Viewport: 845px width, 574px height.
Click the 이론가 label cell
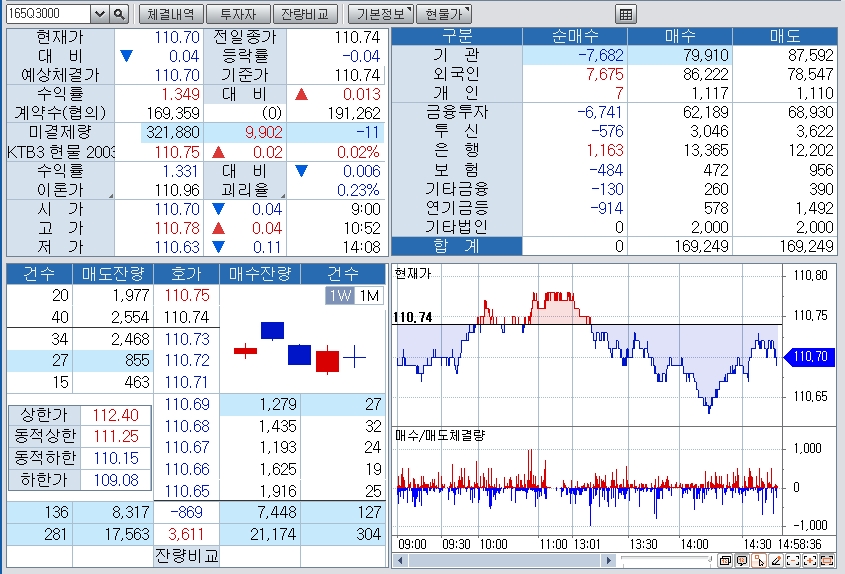click(60, 190)
